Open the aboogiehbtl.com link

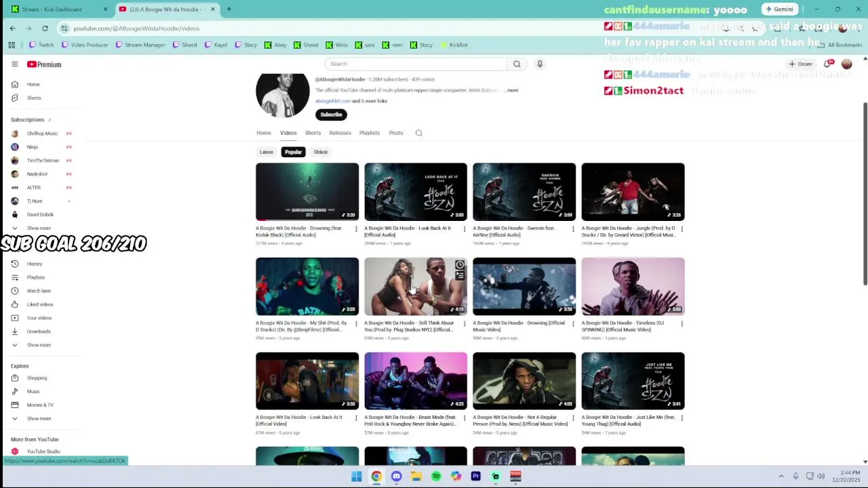[333, 101]
